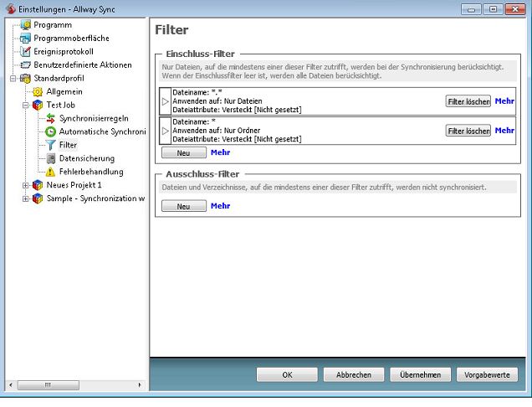Image resolution: width=532 pixels, height=407 pixels.
Task: Expand the Sample - Synchronization node
Action: click(26, 198)
